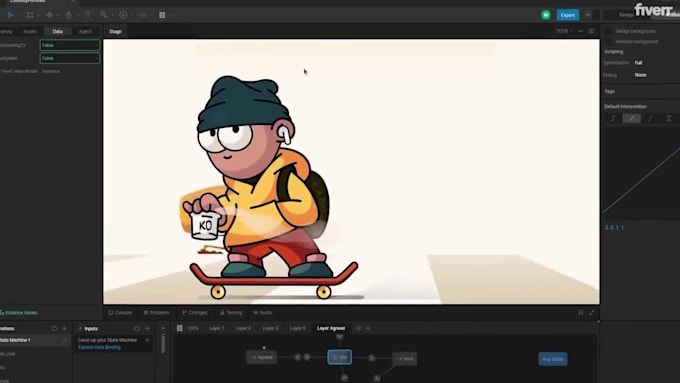The height and width of the screenshot is (383, 680).
Task: Click the layout columns icon in the toolbar
Action: pyautogui.click(x=162, y=15)
